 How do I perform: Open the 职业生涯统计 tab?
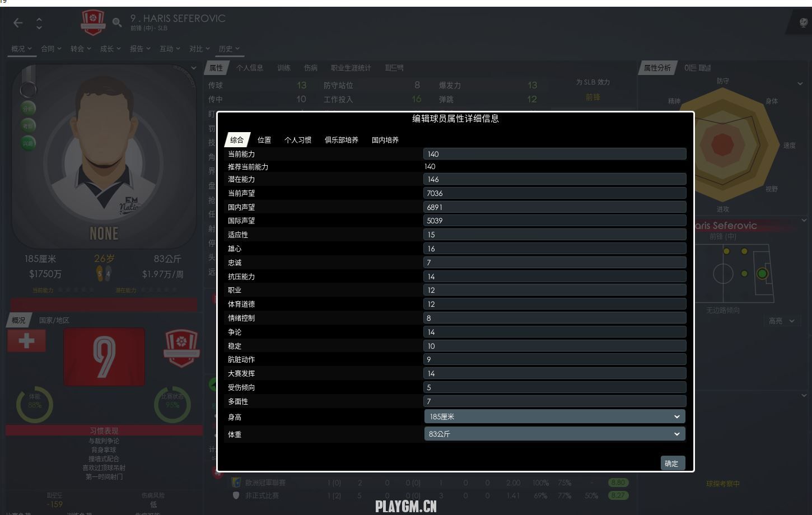[351, 68]
